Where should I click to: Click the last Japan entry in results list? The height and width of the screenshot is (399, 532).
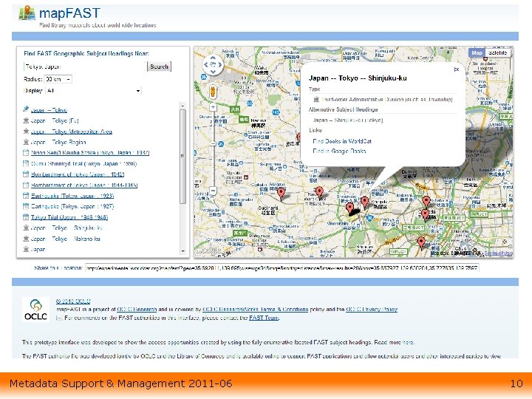click(x=38, y=250)
